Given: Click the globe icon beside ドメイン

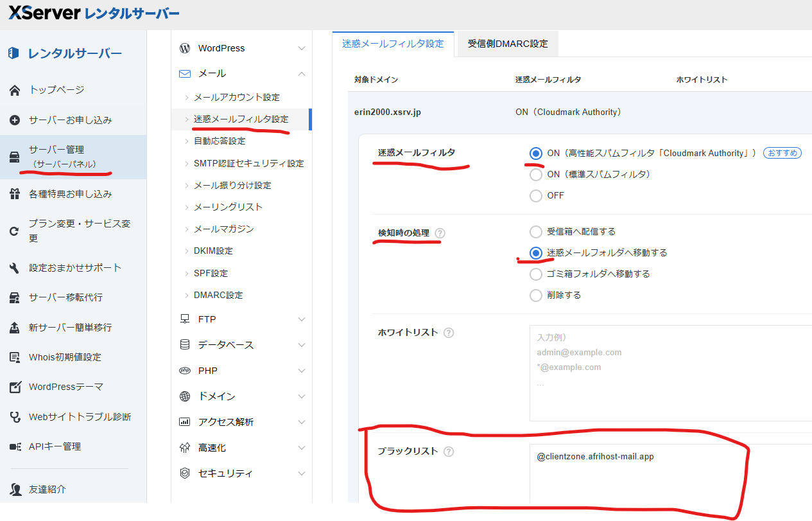Looking at the screenshot, I should [x=185, y=396].
